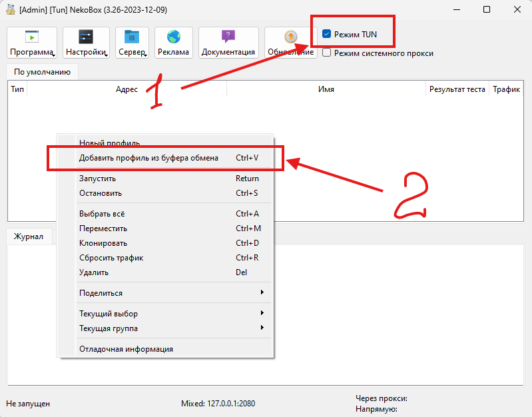
Task: Enable Режим системного прокси checkbox
Action: [327, 53]
